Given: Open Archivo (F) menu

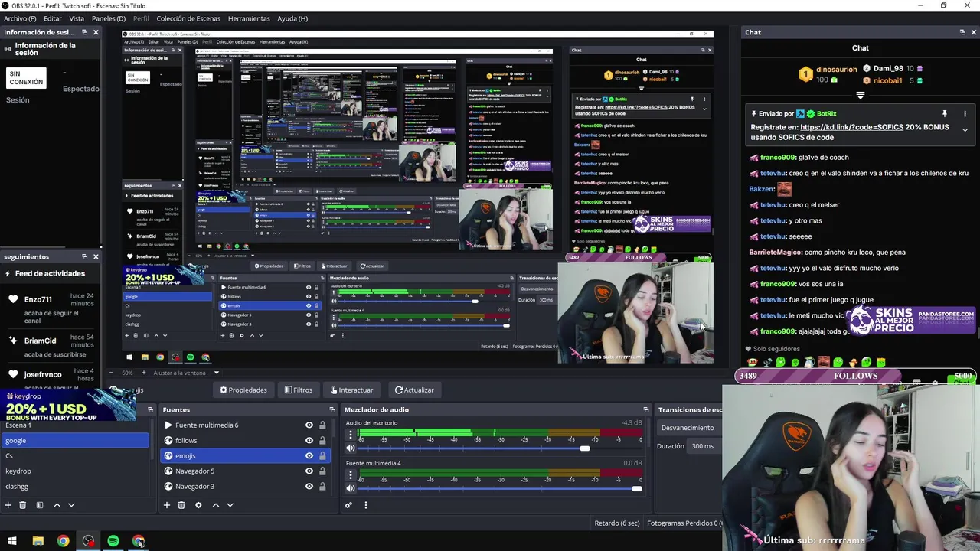Looking at the screenshot, I should click(20, 18).
